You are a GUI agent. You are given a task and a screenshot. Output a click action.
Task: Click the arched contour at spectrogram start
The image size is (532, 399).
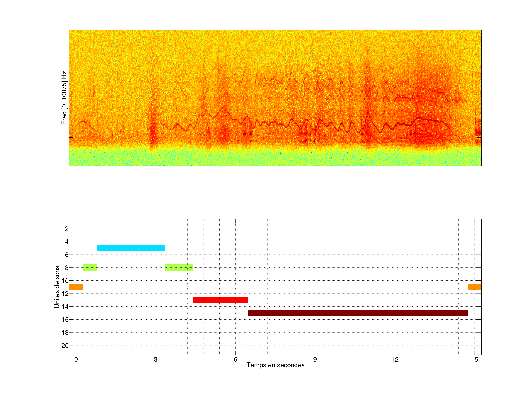click(x=83, y=122)
